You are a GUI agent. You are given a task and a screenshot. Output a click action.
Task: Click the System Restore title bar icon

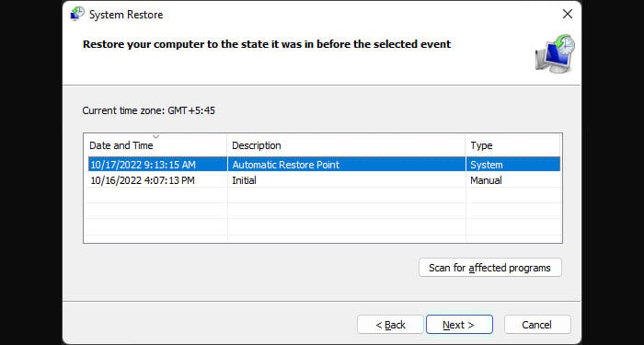(x=77, y=14)
